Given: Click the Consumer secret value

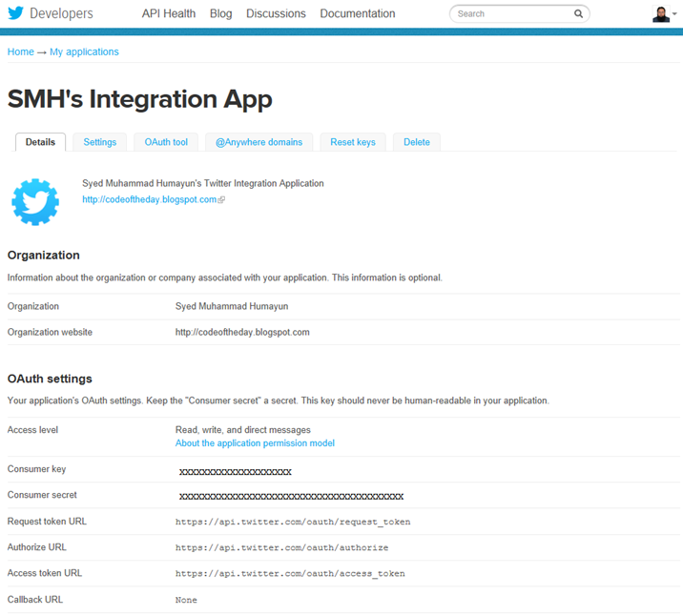Looking at the screenshot, I should click(x=291, y=496).
